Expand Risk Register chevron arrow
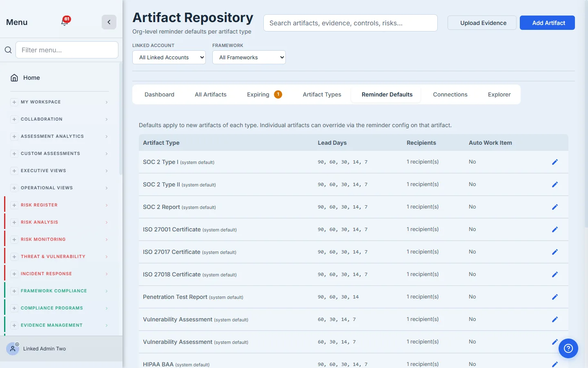Viewport: 588px width, 368px height. pos(107,205)
